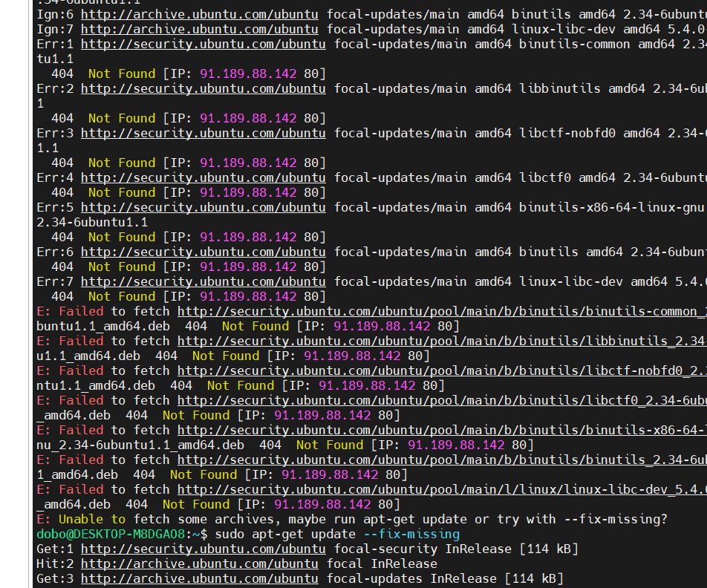The width and height of the screenshot is (707, 588).
Task: Click 'ntu1.1_amd64.deb' below the libctf-nobfd0 URL
Action: click(x=96, y=386)
